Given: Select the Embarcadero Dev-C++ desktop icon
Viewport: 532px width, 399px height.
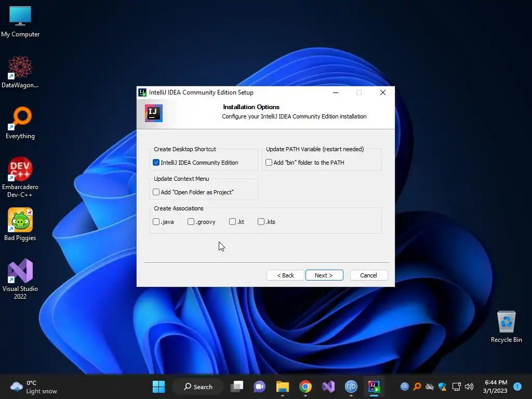Looking at the screenshot, I should 20,177.
